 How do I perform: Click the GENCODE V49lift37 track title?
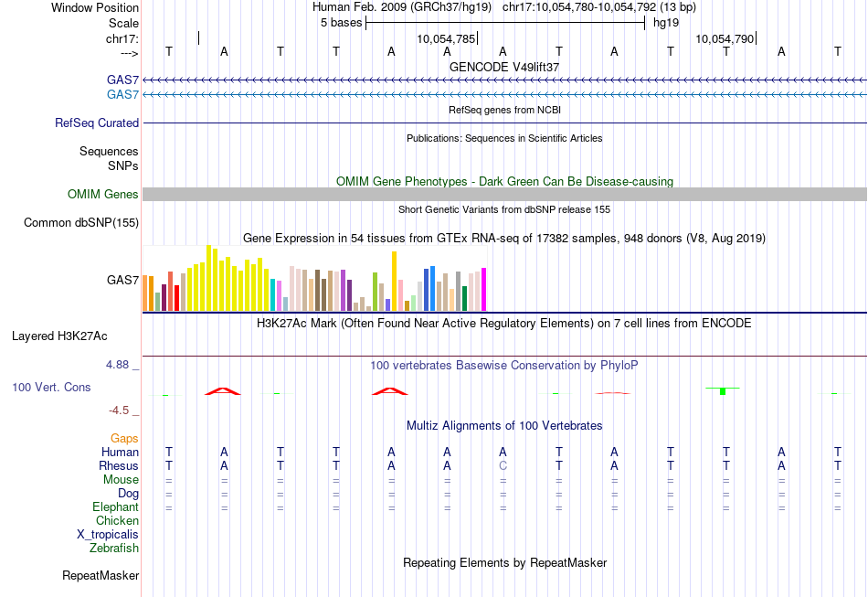504,67
